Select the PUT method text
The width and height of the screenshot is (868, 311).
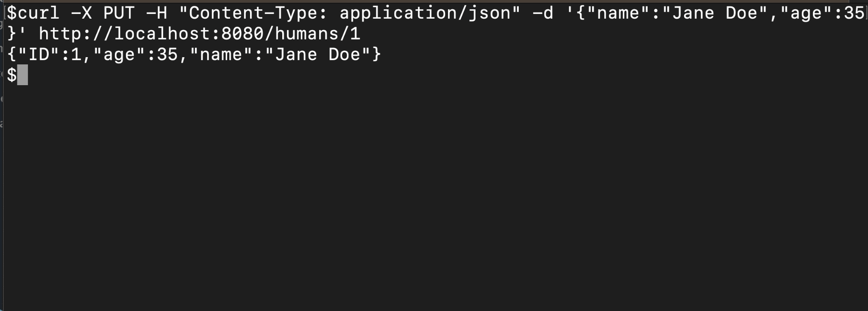click(x=119, y=13)
